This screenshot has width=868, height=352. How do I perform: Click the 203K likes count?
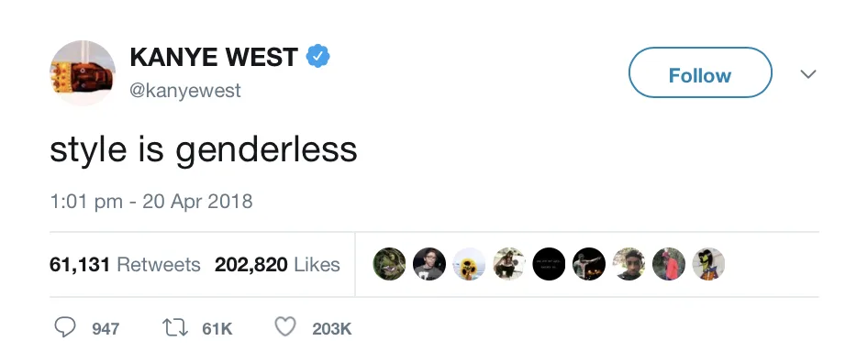tap(331, 329)
